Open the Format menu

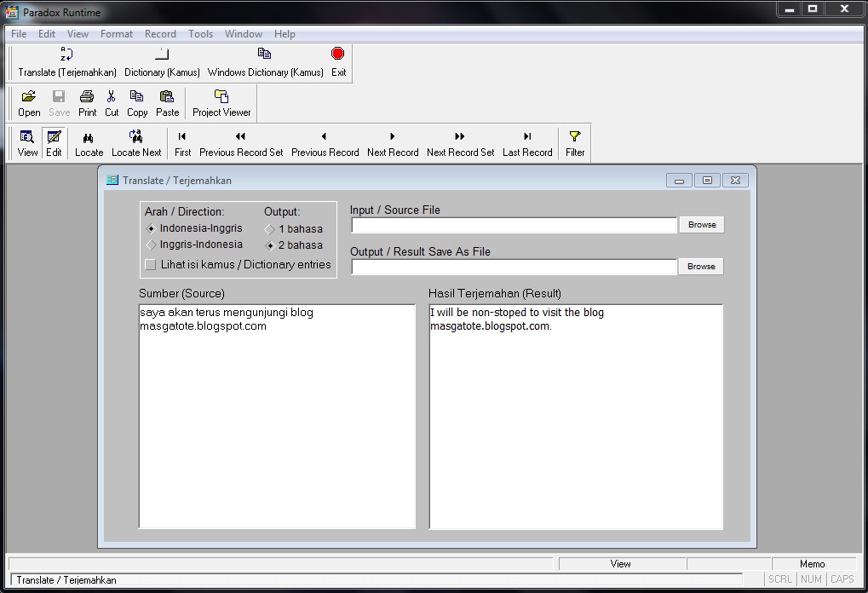116,34
